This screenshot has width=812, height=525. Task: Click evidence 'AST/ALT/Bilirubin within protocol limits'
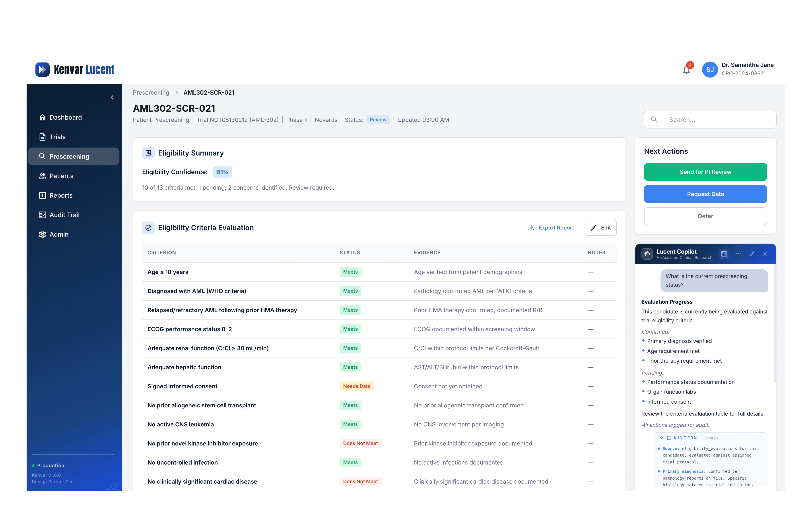coord(466,367)
